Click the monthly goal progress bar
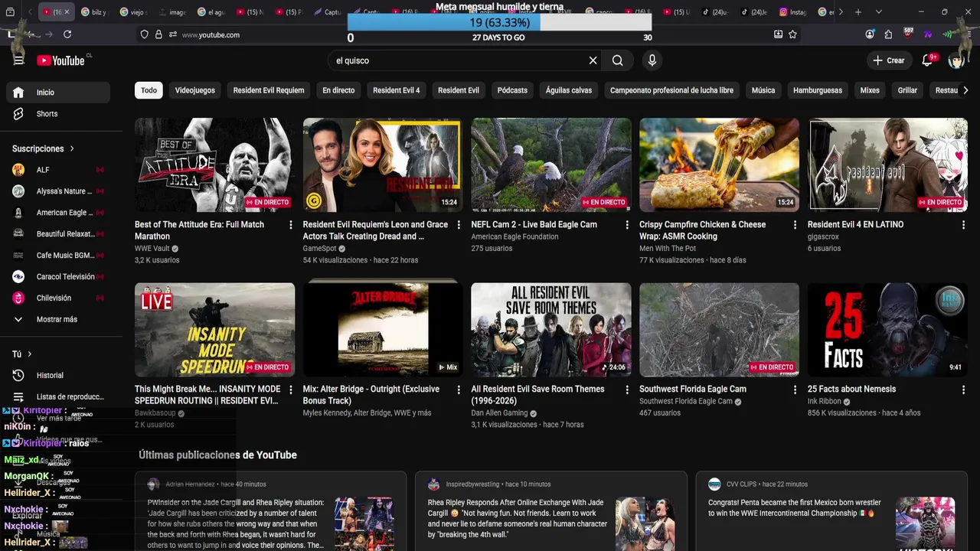 pyautogui.click(x=499, y=23)
